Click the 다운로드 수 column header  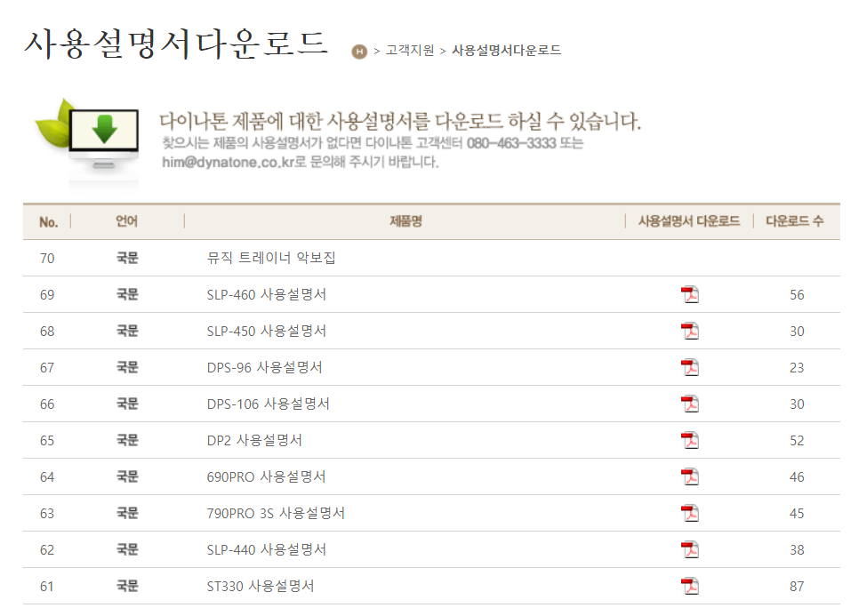(795, 221)
